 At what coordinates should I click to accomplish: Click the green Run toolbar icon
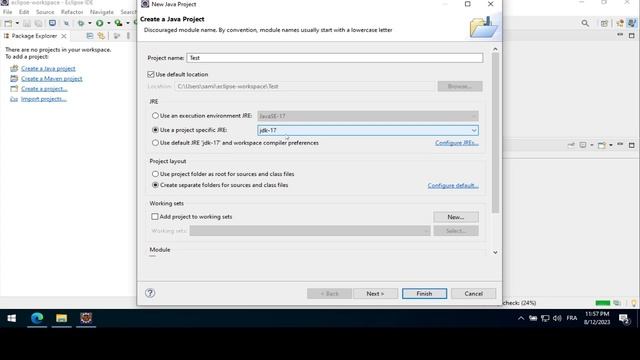pos(100,23)
